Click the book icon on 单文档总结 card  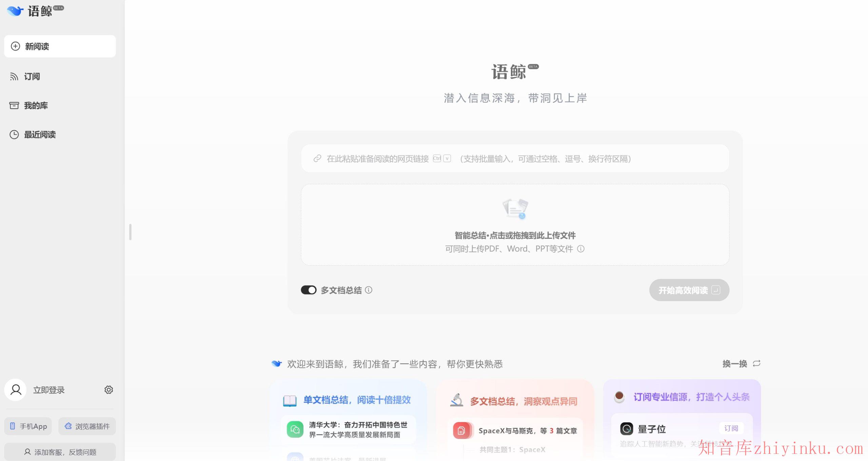click(x=290, y=400)
